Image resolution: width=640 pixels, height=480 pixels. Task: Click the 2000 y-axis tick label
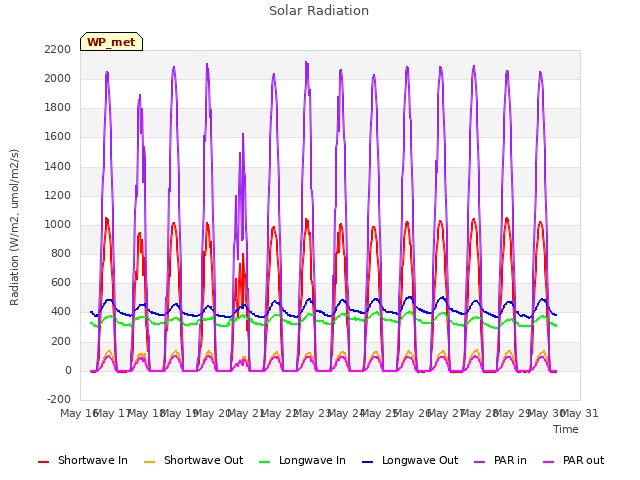(58, 78)
